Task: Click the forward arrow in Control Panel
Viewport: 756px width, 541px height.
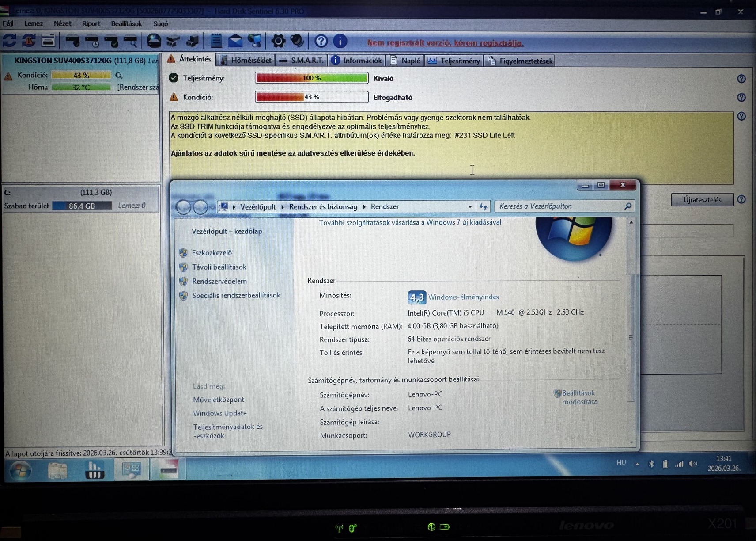Action: click(x=200, y=207)
